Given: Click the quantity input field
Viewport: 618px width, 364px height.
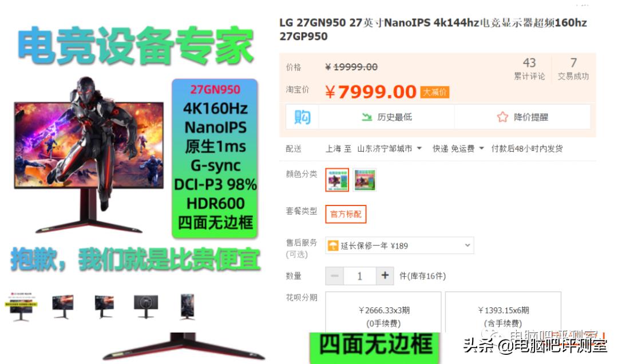Looking at the screenshot, I should point(359,276).
